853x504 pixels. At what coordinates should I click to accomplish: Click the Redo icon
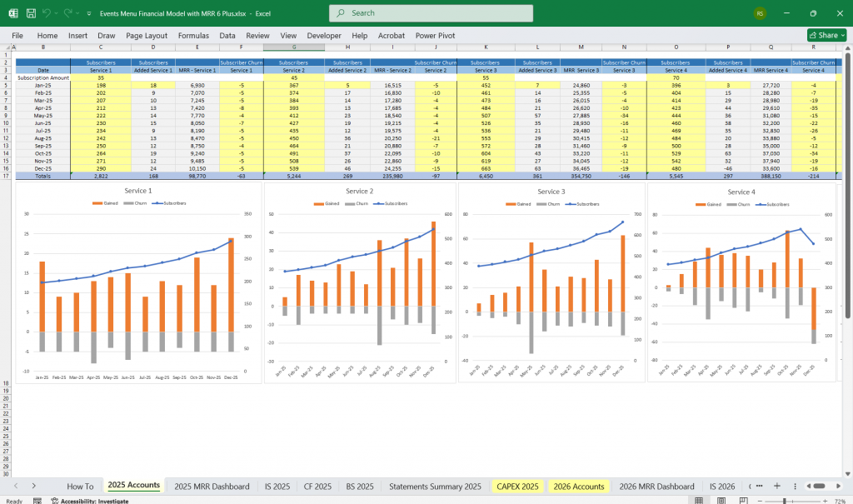click(x=67, y=12)
